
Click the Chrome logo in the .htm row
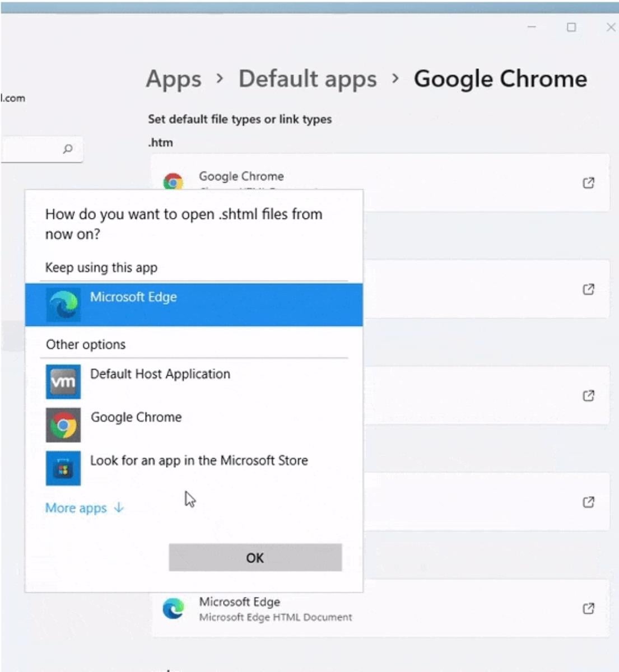pos(173,182)
